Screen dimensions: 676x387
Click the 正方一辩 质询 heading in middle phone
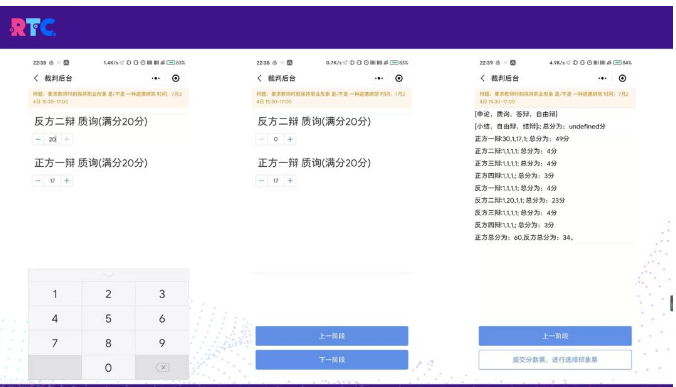point(314,163)
